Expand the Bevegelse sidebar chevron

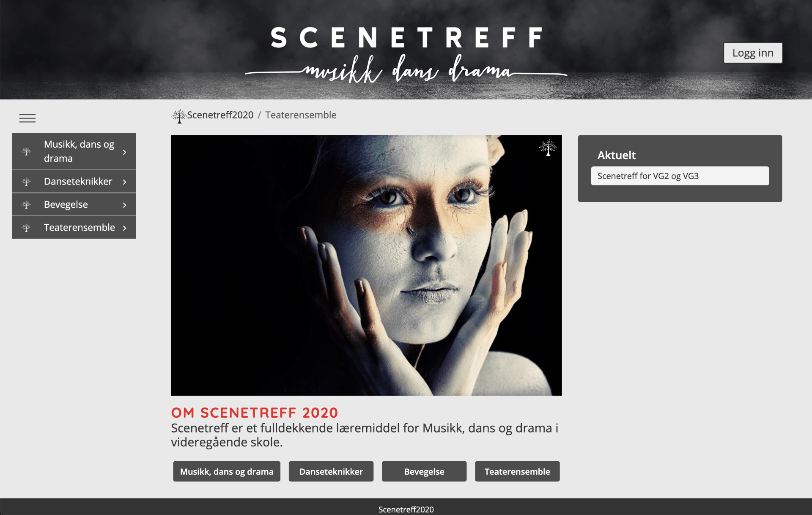(x=125, y=205)
